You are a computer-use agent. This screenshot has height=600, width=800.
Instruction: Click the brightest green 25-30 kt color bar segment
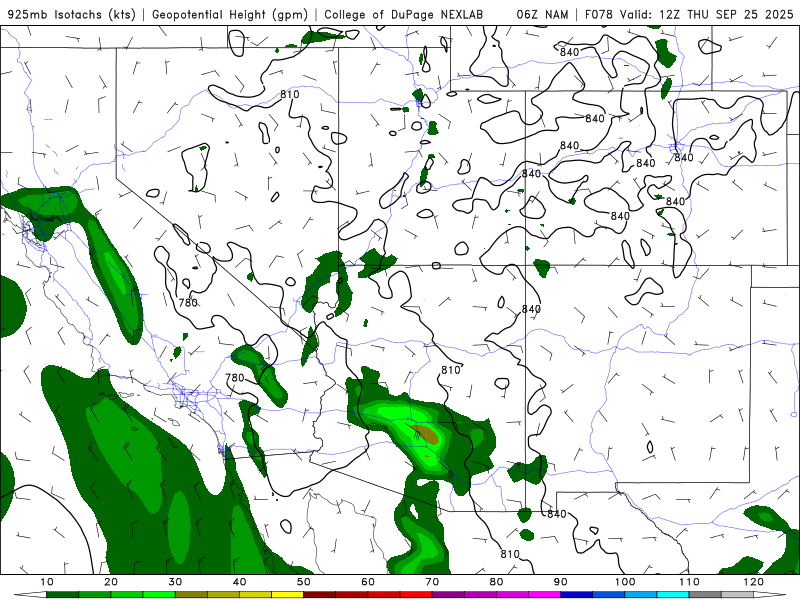[159, 595]
